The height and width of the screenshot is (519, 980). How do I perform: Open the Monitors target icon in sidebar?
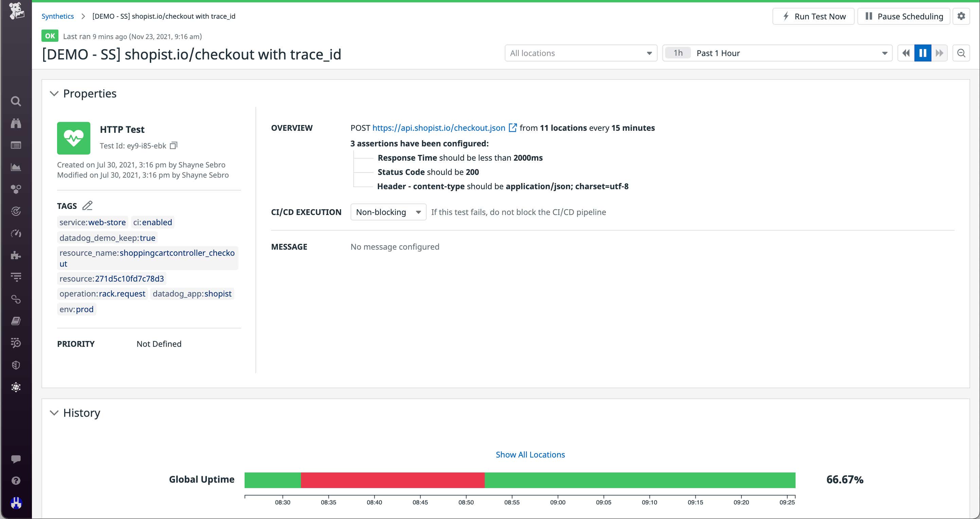pyautogui.click(x=16, y=211)
